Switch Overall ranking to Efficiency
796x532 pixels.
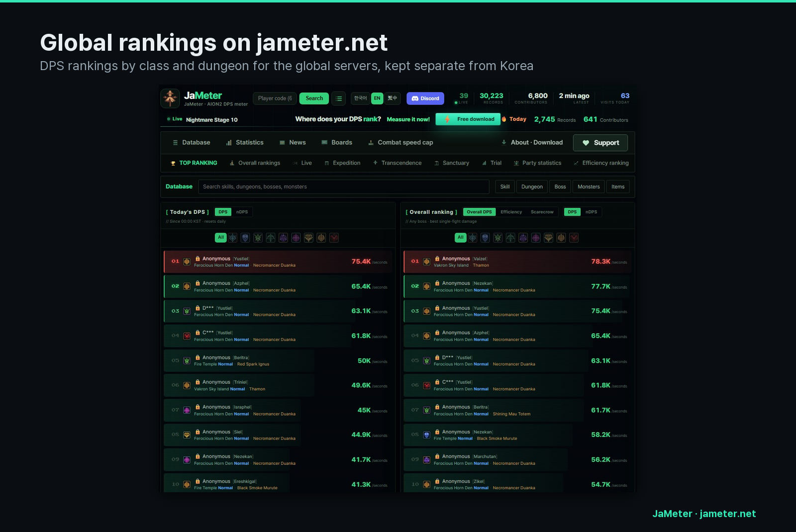[511, 212]
